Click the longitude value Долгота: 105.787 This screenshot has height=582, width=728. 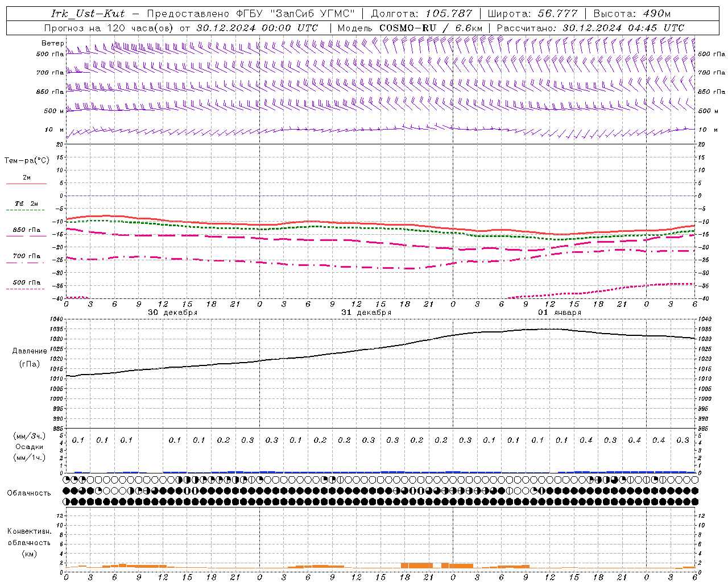421,13
